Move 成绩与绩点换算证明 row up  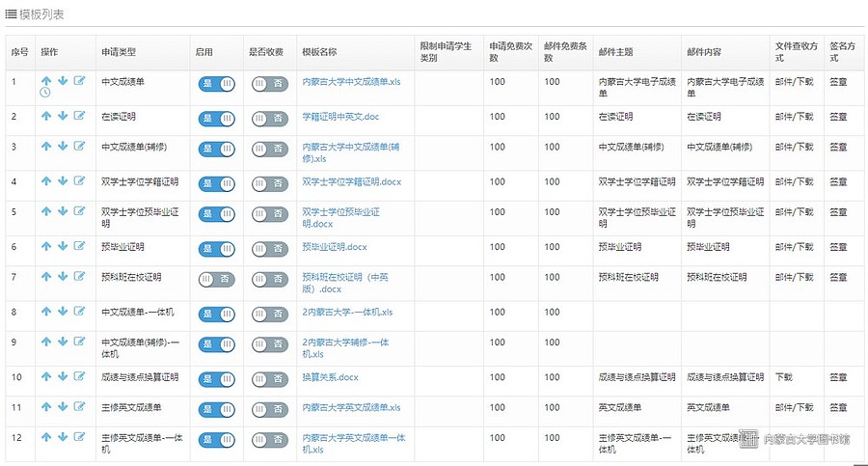[x=46, y=376]
